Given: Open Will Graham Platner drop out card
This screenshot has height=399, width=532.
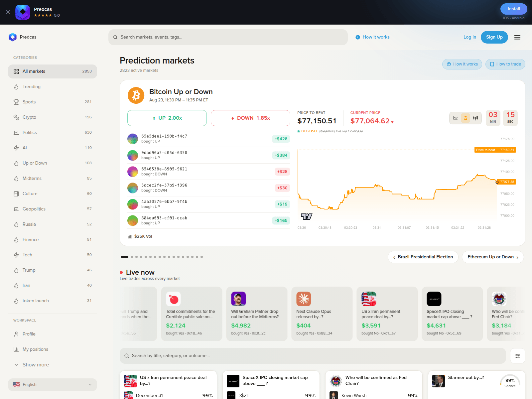Looking at the screenshot, I should (x=257, y=314).
